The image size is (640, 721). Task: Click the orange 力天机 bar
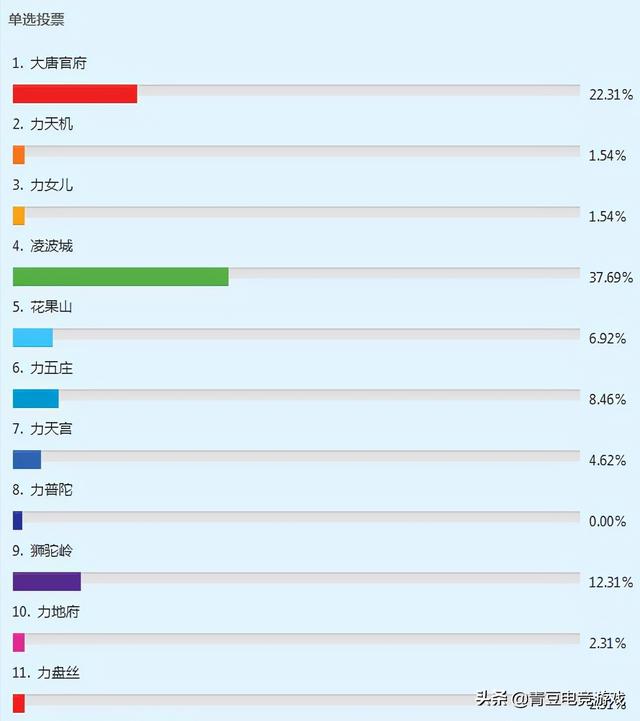pyautogui.click(x=19, y=155)
